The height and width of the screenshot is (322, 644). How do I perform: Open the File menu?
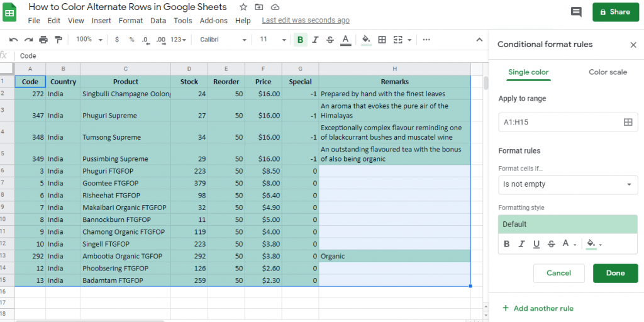coord(34,21)
